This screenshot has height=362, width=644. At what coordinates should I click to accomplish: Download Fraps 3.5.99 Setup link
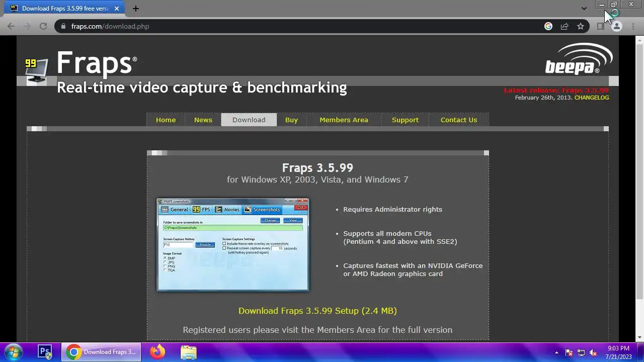pos(317,311)
